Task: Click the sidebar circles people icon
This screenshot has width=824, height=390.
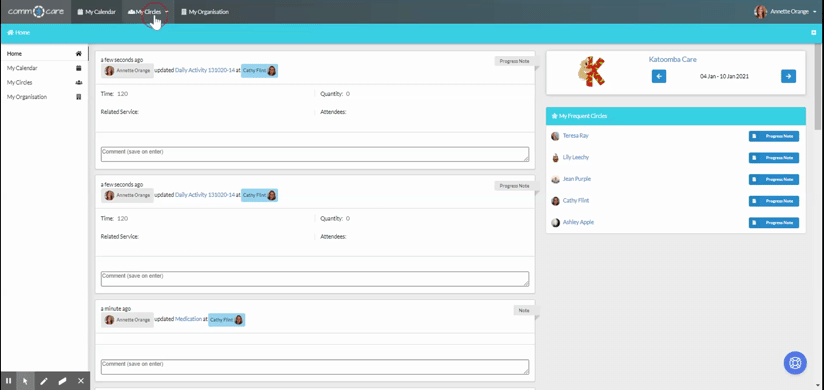Action: [x=79, y=83]
